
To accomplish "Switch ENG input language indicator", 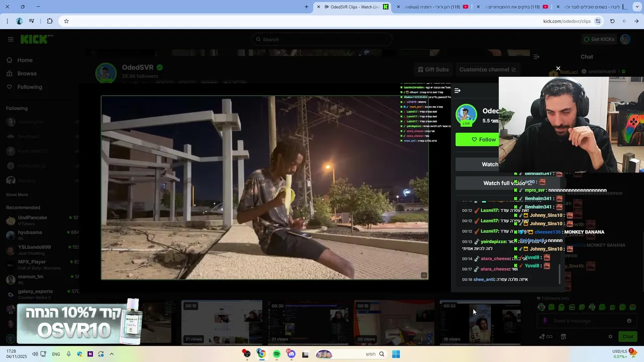I will (56, 354).
